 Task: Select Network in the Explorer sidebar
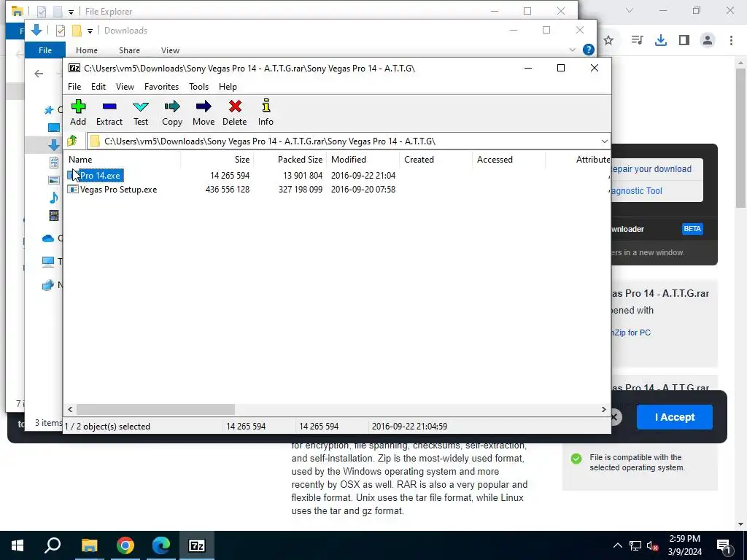pos(48,285)
